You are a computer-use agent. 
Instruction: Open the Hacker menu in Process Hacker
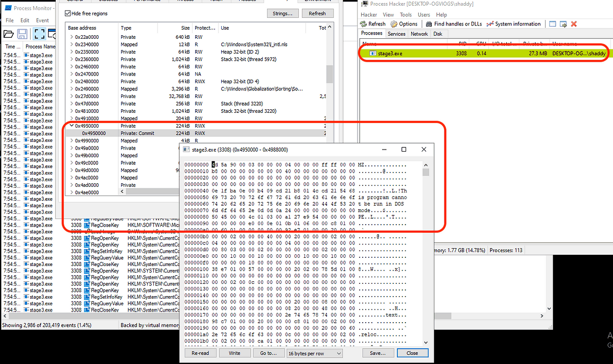click(x=369, y=15)
